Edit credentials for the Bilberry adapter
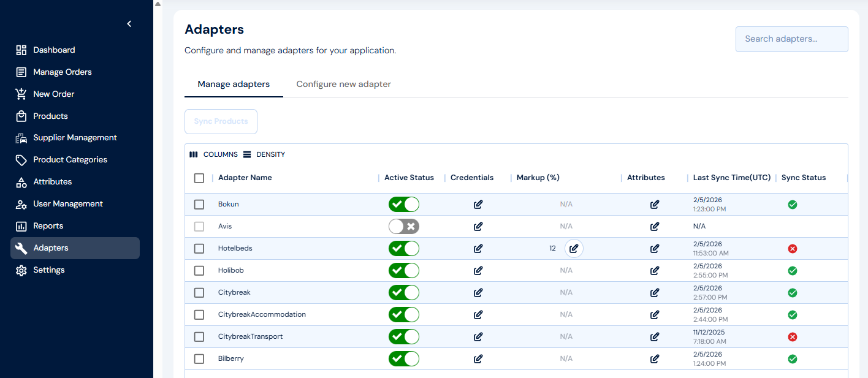The height and width of the screenshot is (378, 868). (478, 359)
